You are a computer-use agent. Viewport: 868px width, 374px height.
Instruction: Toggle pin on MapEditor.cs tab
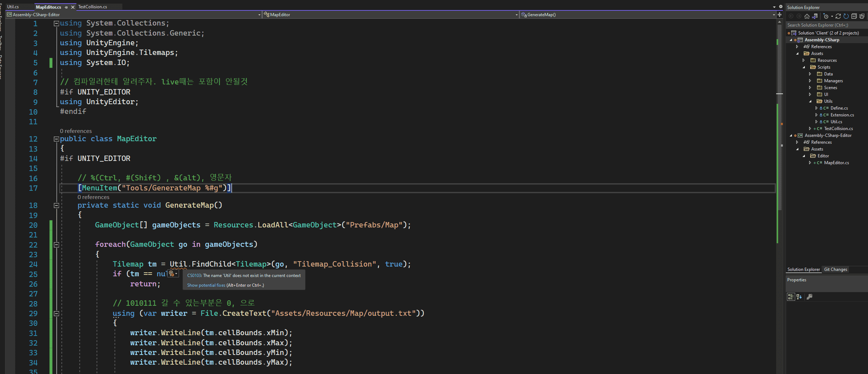[66, 7]
